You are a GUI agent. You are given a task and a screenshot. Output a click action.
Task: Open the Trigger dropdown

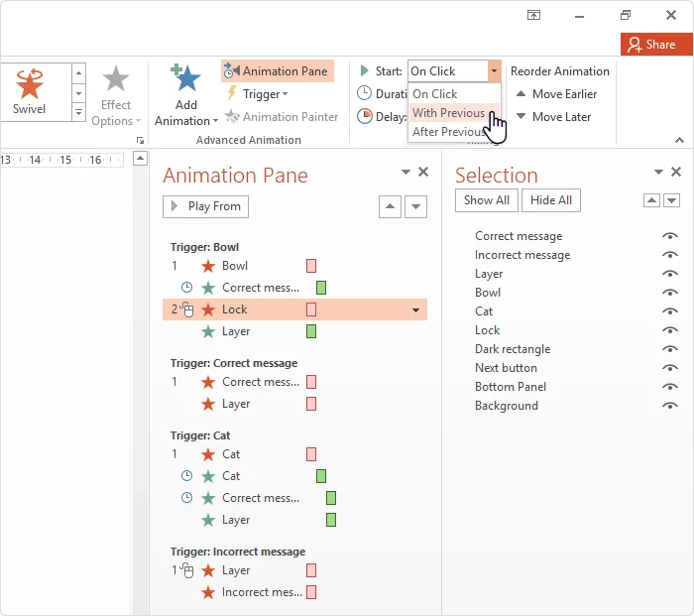coord(257,94)
